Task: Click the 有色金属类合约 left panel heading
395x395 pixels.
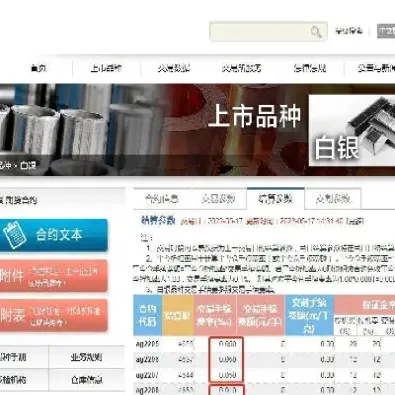Action: [x=18, y=200]
